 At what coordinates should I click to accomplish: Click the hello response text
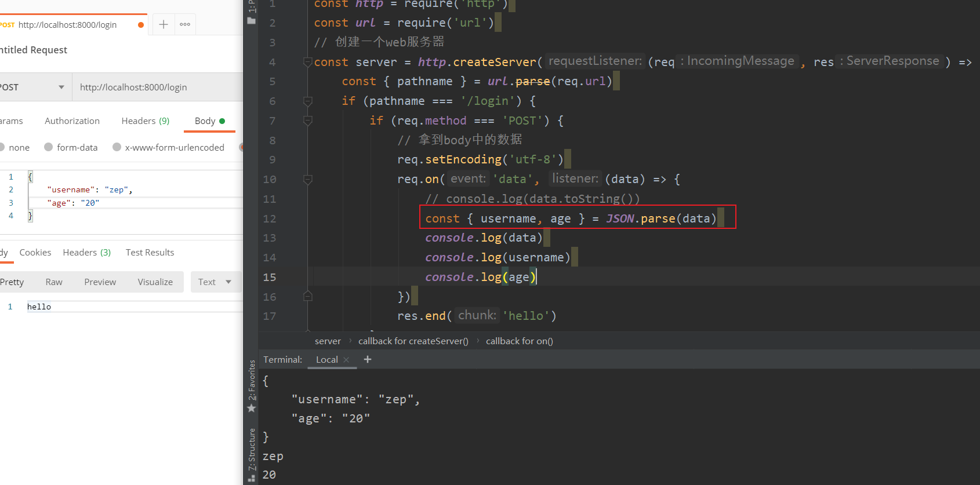pyautogui.click(x=39, y=307)
